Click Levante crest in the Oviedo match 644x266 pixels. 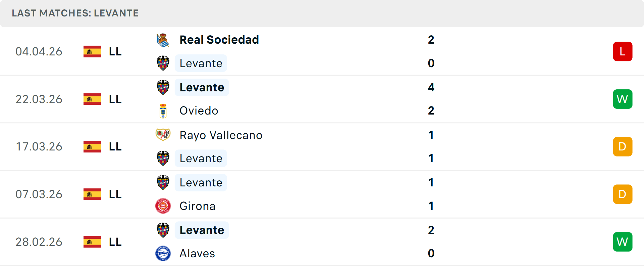pyautogui.click(x=163, y=87)
